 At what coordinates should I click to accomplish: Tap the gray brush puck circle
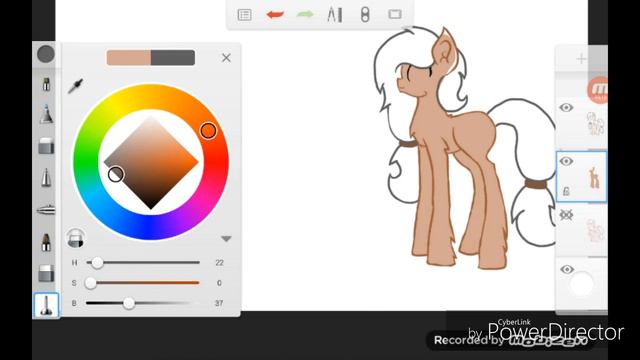click(x=46, y=54)
